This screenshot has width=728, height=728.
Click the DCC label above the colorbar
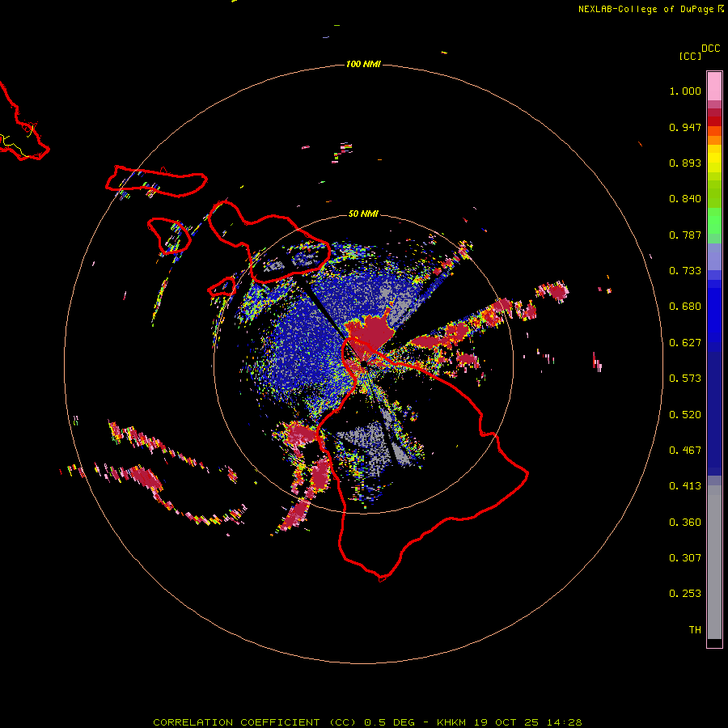point(711,49)
